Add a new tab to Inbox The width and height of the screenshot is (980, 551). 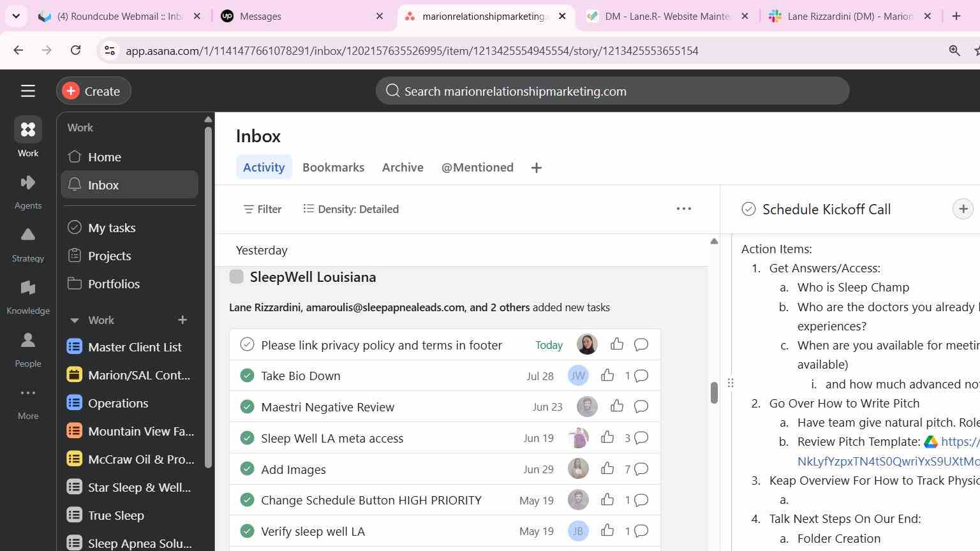pyautogui.click(x=537, y=168)
